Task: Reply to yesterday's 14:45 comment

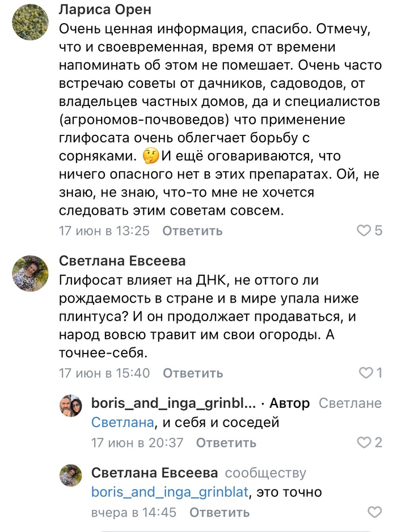Action: (219, 513)
